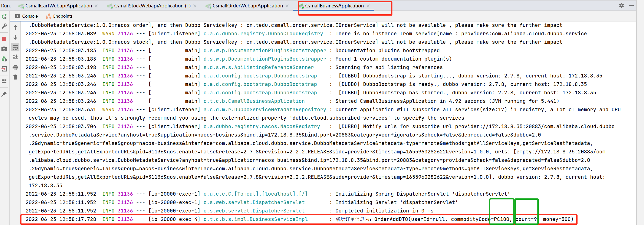Open the Console sub-tab

27,16
